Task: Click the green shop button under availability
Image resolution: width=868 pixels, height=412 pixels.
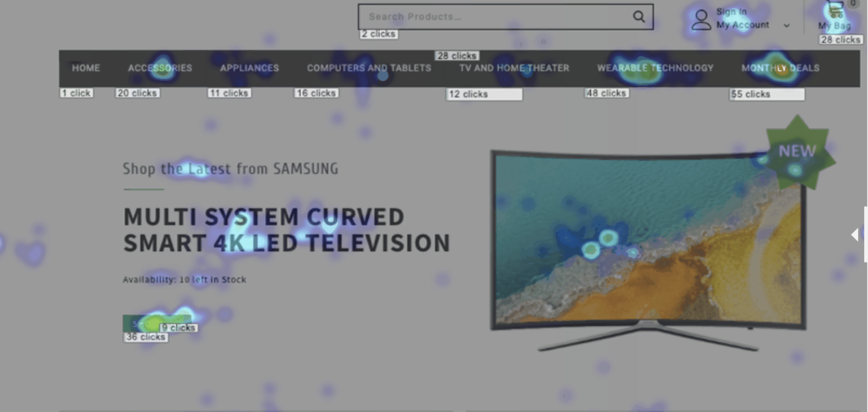Action: pos(157,323)
